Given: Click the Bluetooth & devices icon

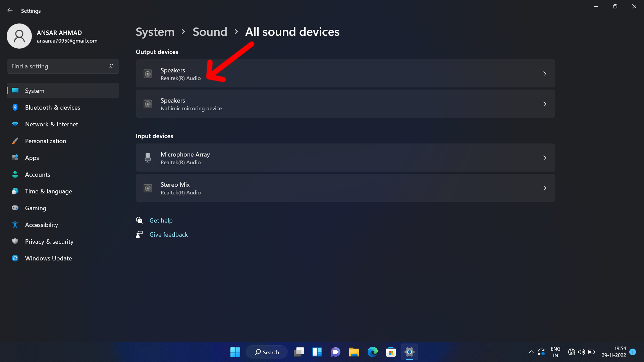Looking at the screenshot, I should click(15, 107).
